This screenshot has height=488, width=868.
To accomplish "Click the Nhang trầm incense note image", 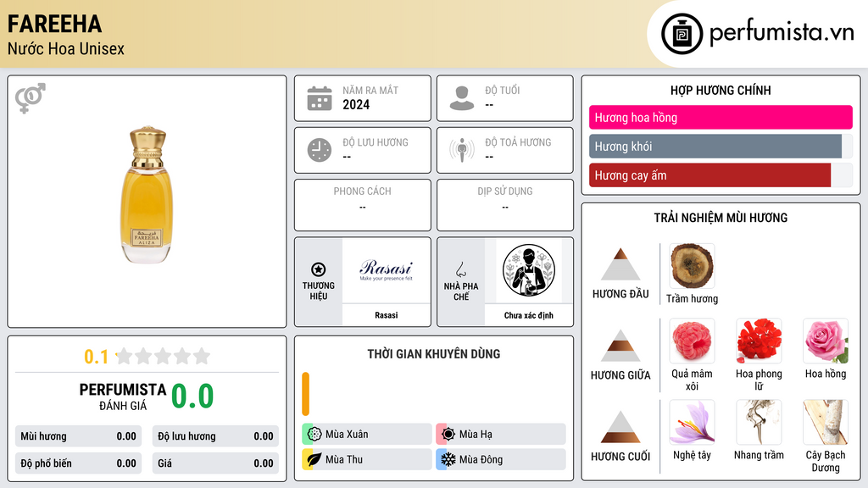I will coord(759,422).
